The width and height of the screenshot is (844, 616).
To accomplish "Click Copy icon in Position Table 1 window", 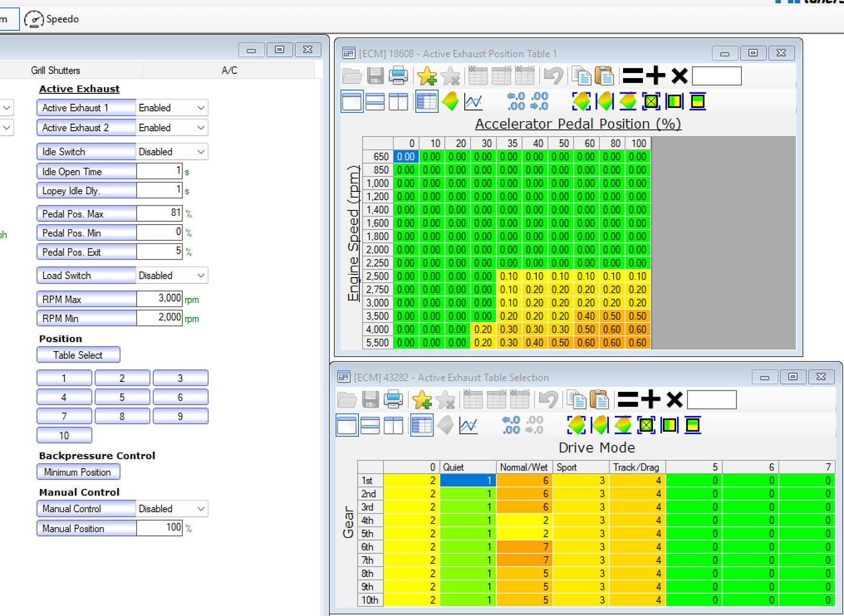I will (x=581, y=76).
